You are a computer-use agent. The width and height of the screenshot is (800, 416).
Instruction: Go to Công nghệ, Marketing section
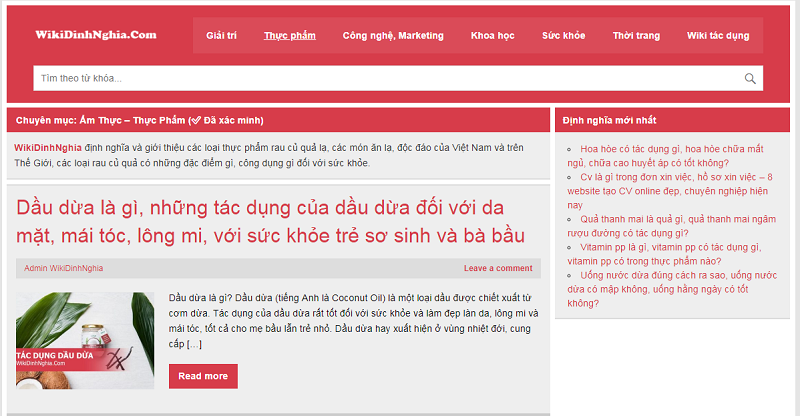point(393,35)
